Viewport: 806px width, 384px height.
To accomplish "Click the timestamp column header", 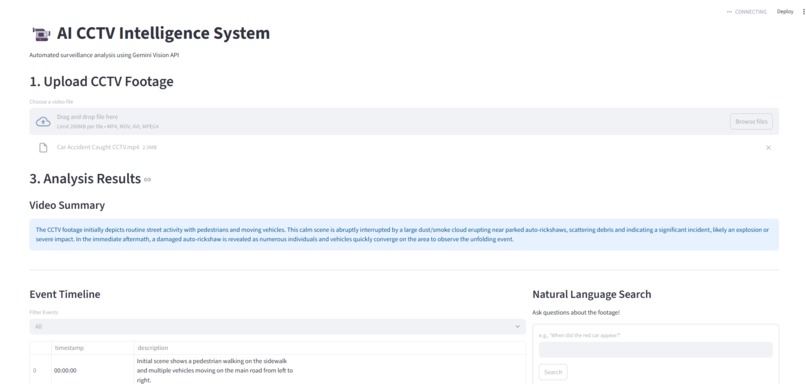I will pyautogui.click(x=93, y=348).
